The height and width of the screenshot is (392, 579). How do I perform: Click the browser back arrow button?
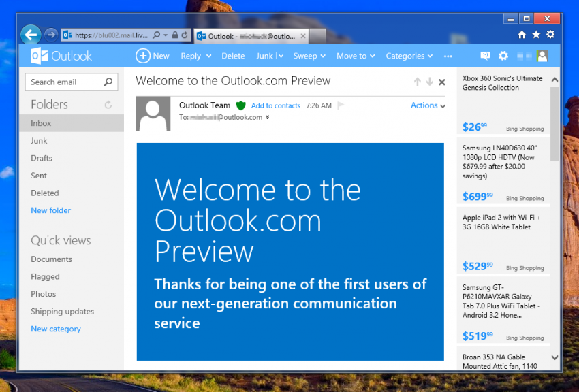(31, 35)
